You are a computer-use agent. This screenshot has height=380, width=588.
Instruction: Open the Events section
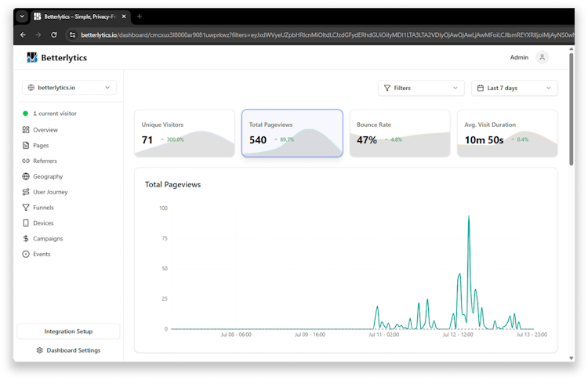coord(42,254)
